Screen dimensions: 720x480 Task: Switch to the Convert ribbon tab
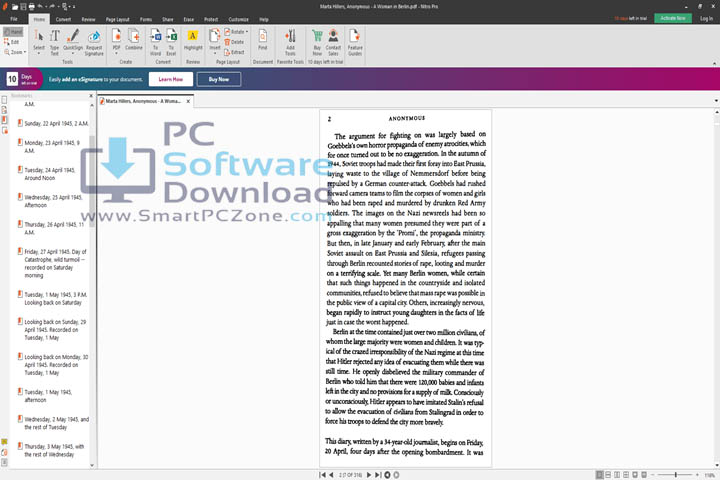click(x=63, y=19)
